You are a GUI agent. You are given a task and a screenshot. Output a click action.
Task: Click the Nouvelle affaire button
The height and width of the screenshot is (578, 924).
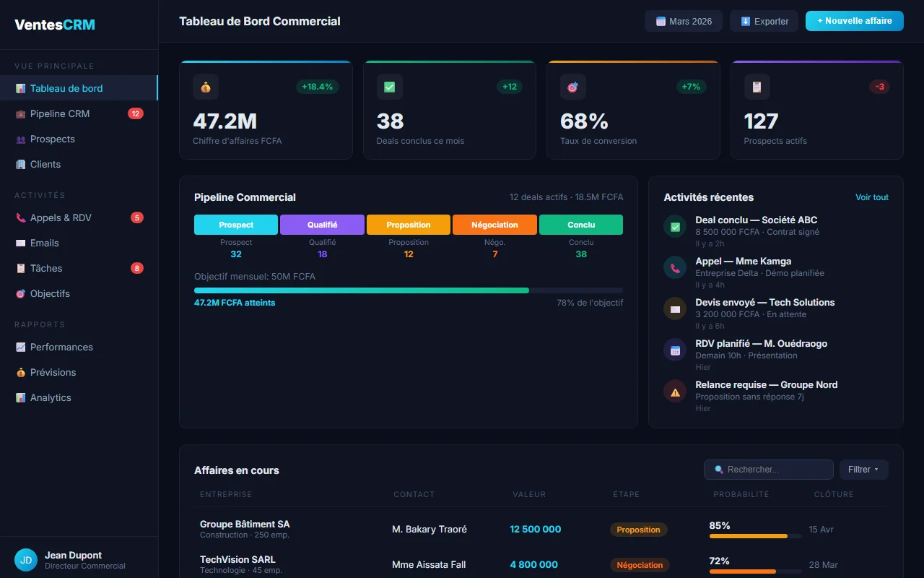[x=855, y=21]
